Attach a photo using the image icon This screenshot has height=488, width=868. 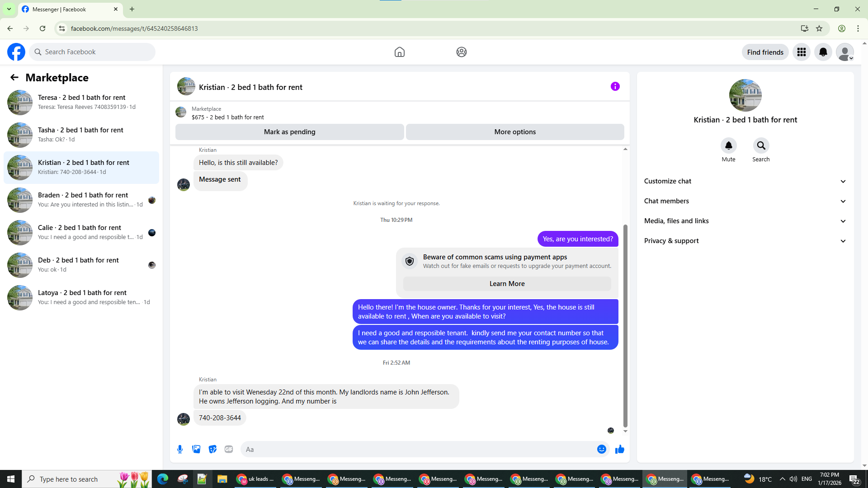[196, 449]
